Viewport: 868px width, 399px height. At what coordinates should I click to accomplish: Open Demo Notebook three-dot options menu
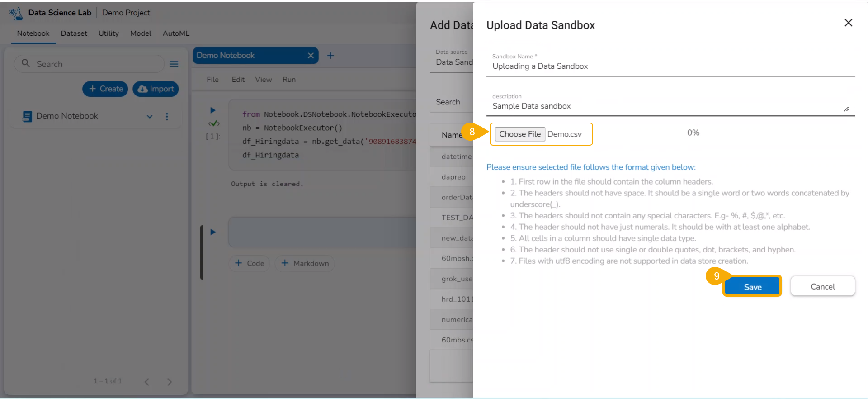tap(167, 117)
